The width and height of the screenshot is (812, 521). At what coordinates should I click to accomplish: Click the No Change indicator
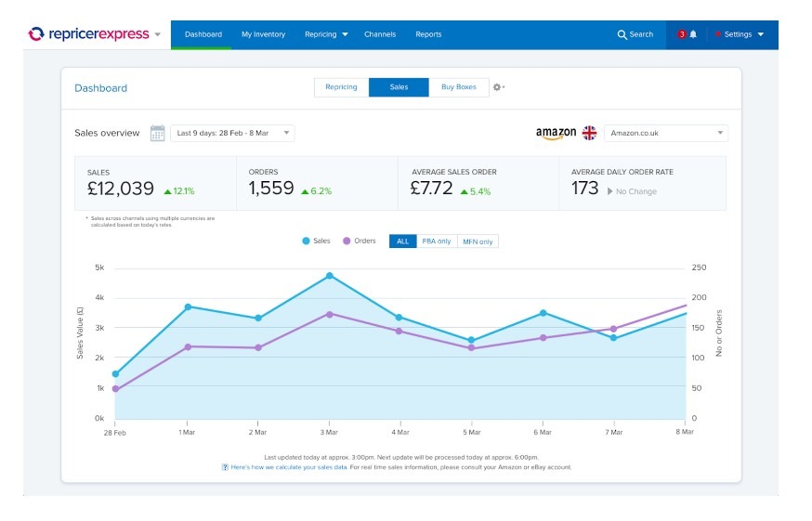click(632, 191)
